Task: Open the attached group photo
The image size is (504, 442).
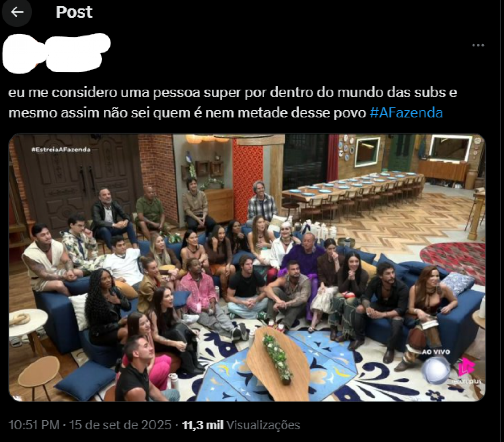Action: tap(247, 268)
